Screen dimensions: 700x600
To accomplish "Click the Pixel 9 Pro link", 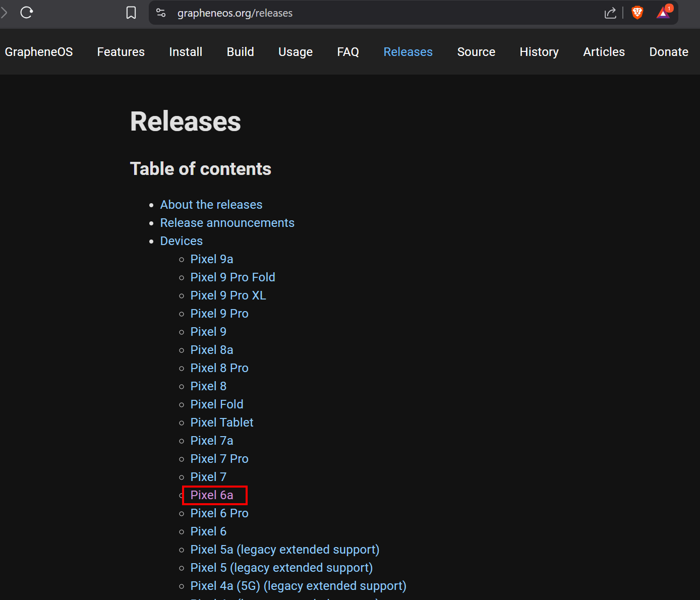I will (219, 314).
